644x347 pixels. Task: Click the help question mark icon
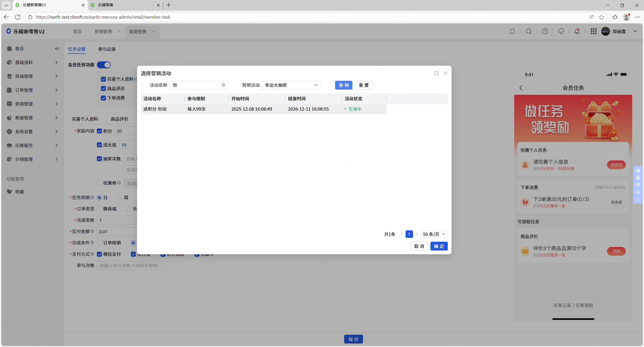tap(545, 31)
